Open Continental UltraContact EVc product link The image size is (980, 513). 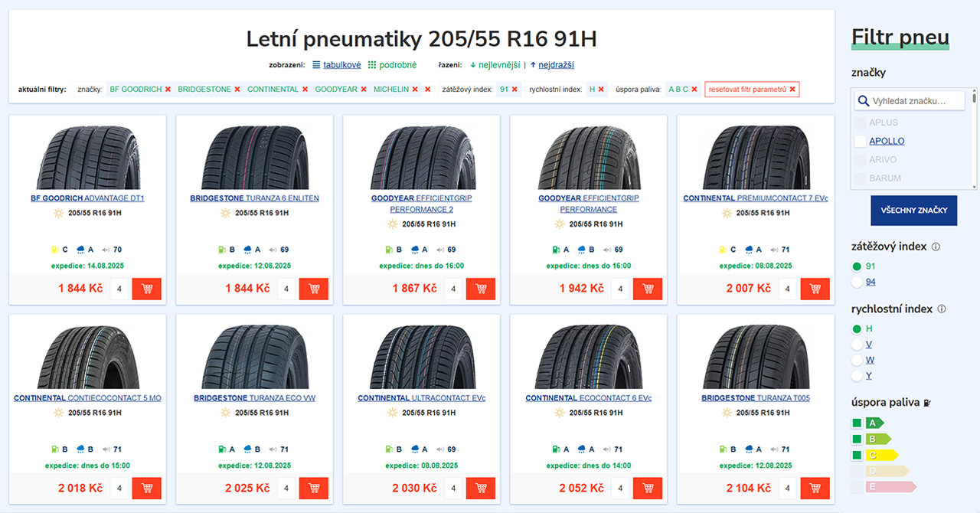click(x=422, y=398)
